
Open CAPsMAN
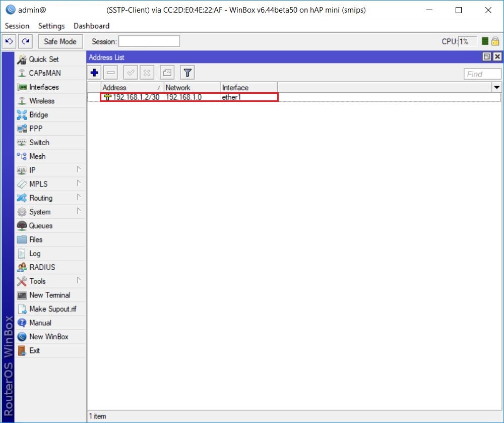(50, 73)
